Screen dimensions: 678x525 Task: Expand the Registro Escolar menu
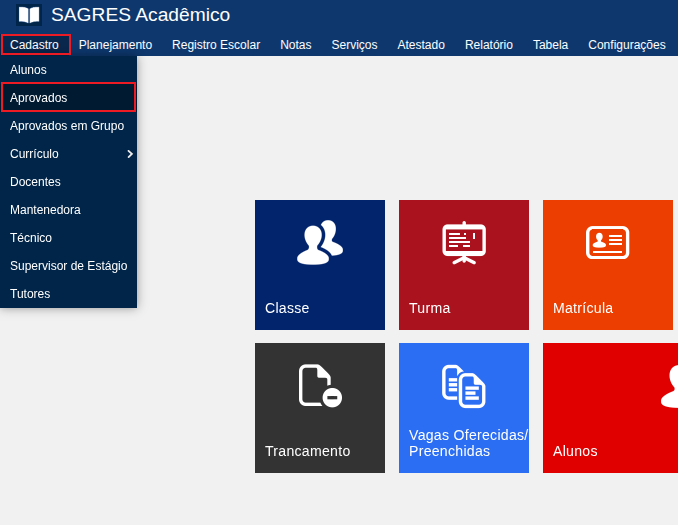coord(216,44)
